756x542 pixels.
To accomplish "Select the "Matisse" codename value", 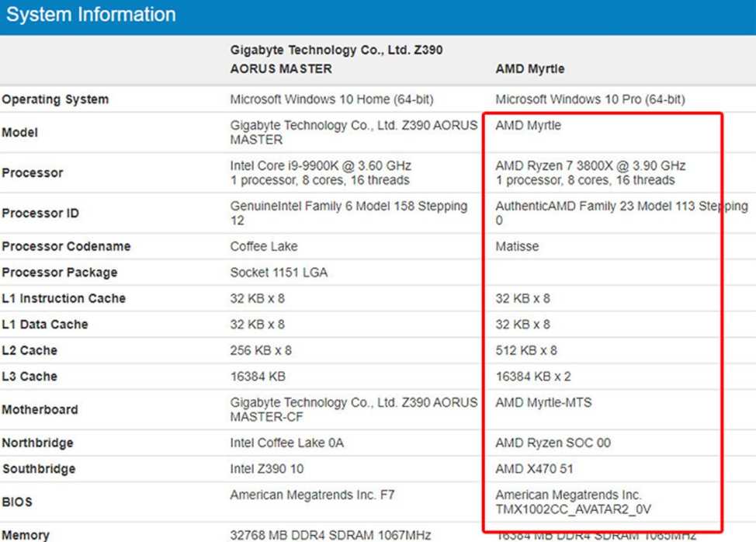I will (x=518, y=246).
